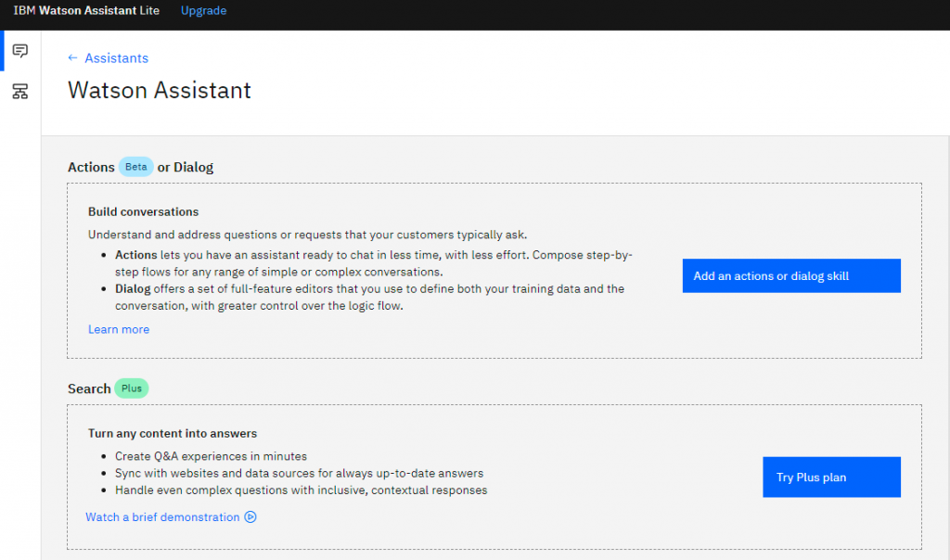
Task: Click the Watson Assistant page heading
Action: (x=160, y=90)
